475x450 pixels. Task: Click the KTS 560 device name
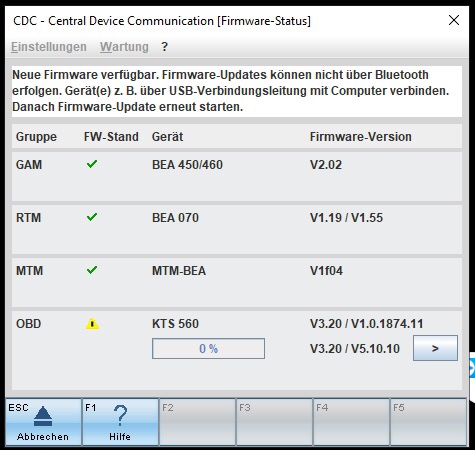point(175,324)
